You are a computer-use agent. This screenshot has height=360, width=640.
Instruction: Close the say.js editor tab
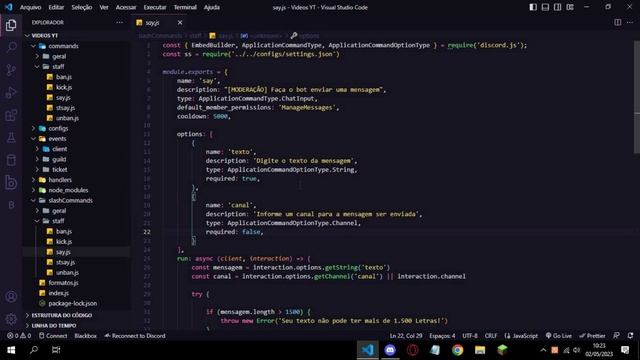pyautogui.click(x=180, y=22)
